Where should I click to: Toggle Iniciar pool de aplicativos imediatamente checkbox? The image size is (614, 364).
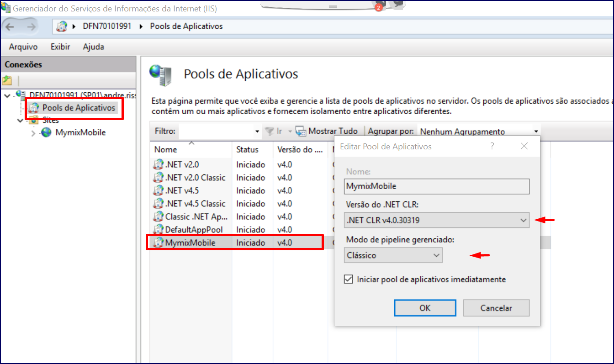[x=349, y=279]
